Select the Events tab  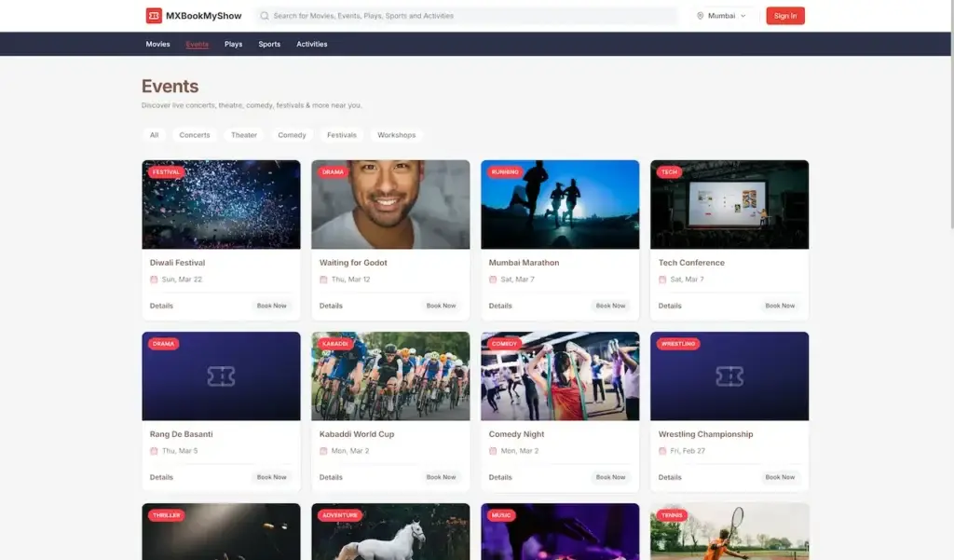tap(198, 44)
